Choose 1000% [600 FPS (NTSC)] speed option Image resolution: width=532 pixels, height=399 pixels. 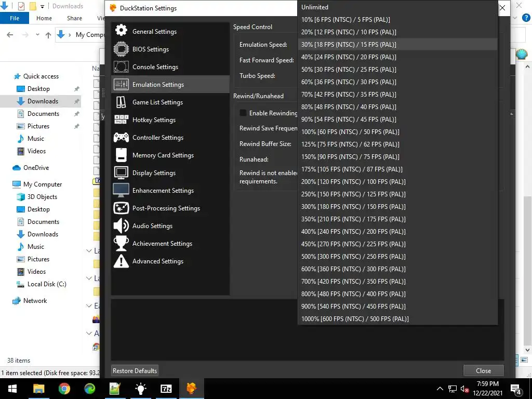click(397, 319)
